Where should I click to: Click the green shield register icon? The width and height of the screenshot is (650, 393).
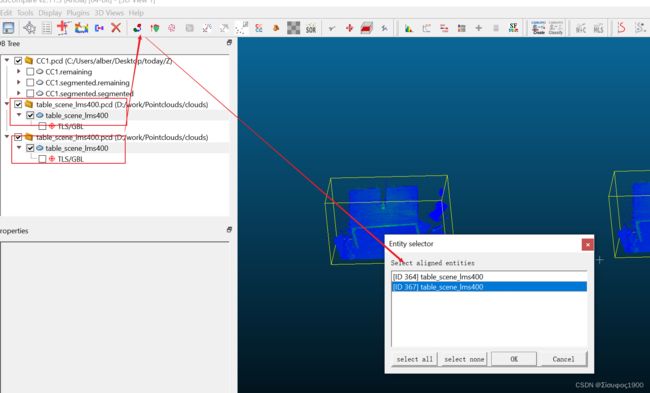tap(155, 28)
